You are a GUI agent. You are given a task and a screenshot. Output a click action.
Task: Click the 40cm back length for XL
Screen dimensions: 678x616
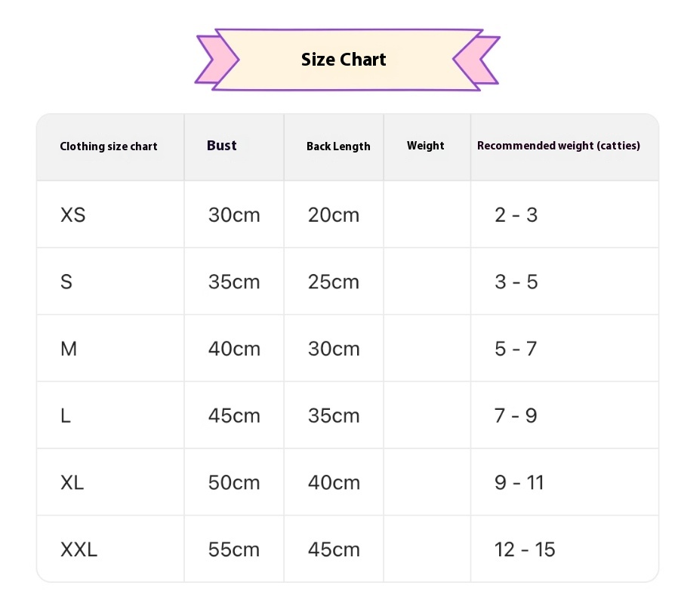click(334, 482)
